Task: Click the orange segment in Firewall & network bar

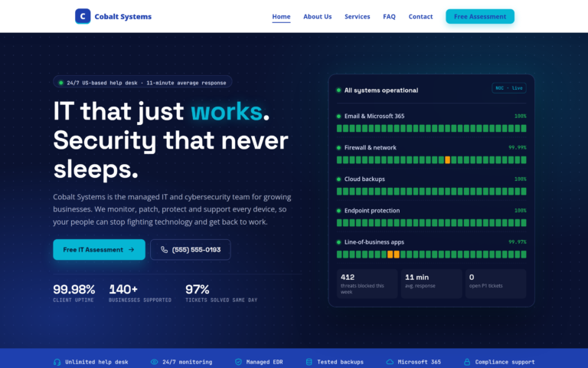Action: coord(447,160)
